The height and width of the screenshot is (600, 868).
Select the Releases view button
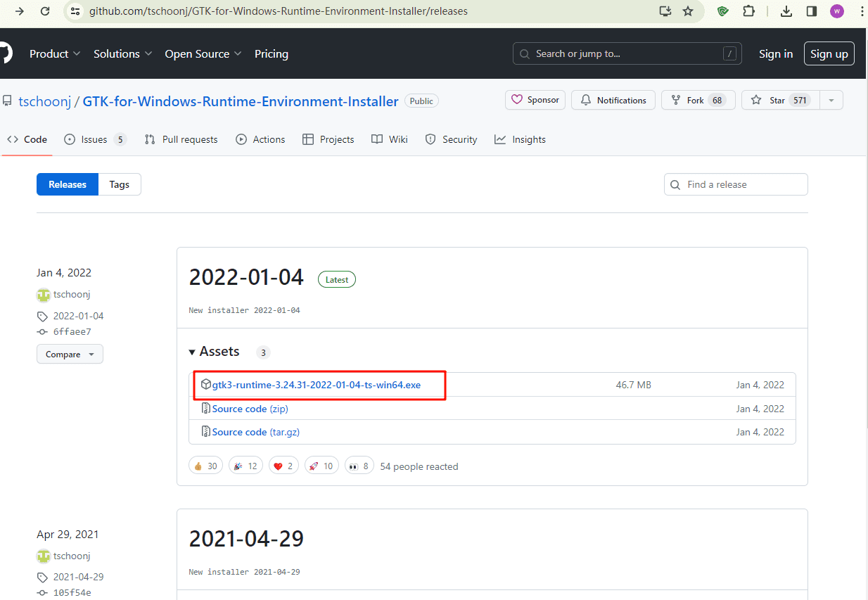point(68,184)
